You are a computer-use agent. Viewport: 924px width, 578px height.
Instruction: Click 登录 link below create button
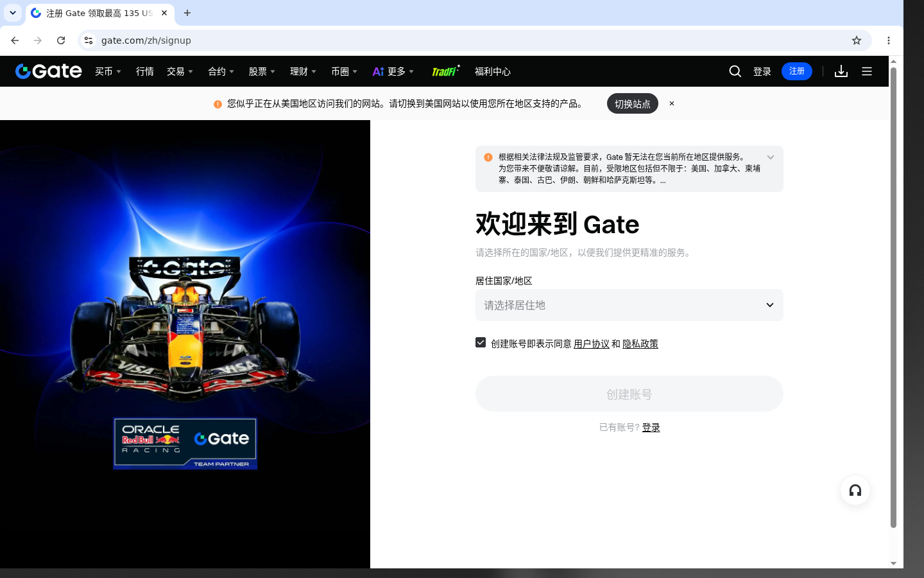pos(651,427)
